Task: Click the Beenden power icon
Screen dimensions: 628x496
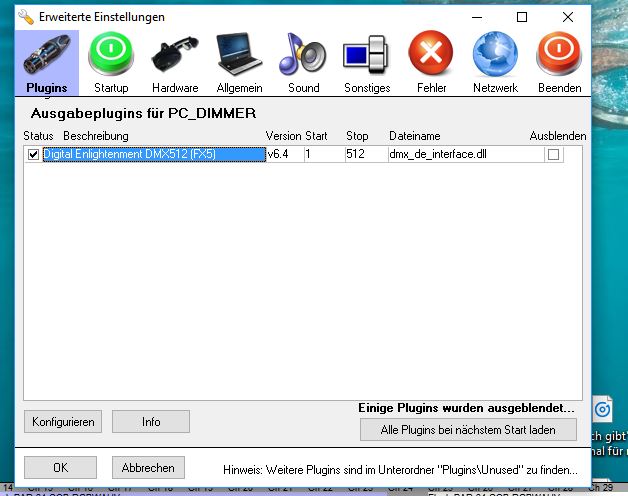Action: (559, 54)
